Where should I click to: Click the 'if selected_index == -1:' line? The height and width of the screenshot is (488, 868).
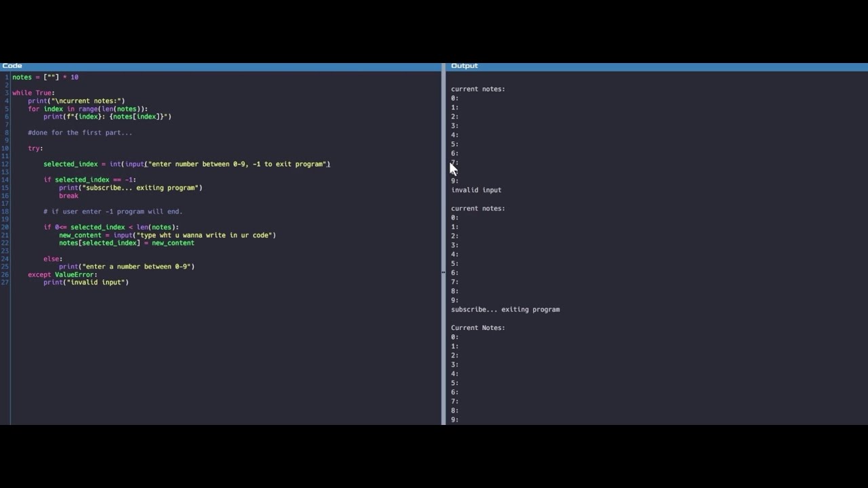[90, 180]
